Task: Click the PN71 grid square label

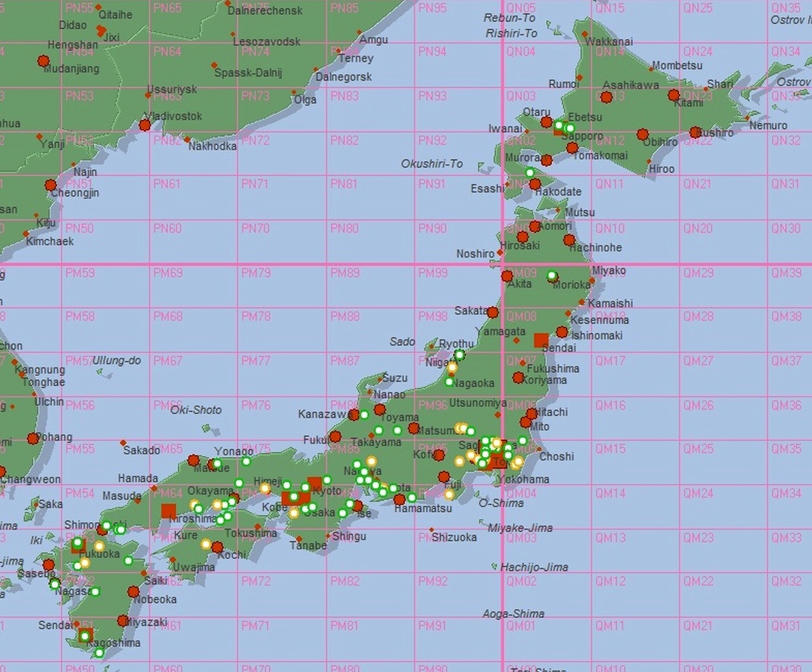Action: 255,184
